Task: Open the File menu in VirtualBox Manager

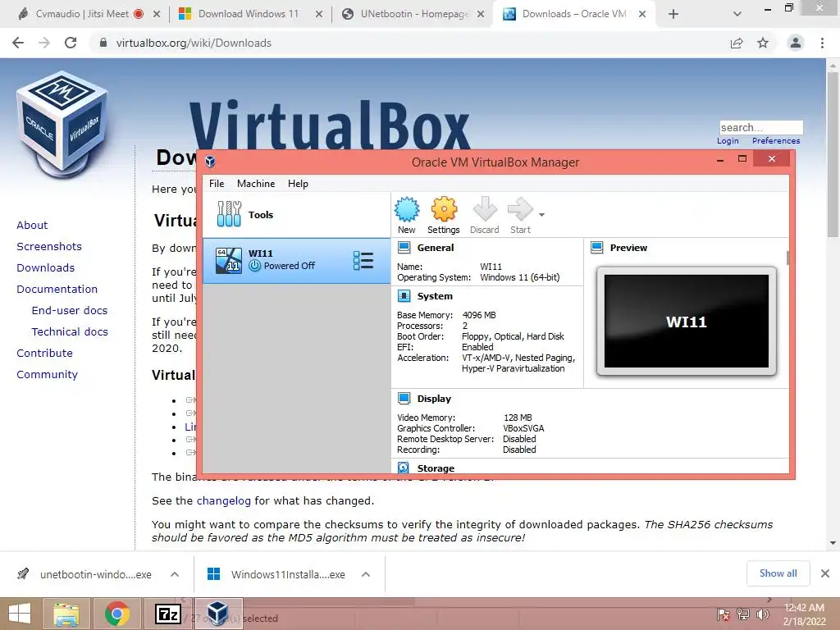Action: pos(217,184)
